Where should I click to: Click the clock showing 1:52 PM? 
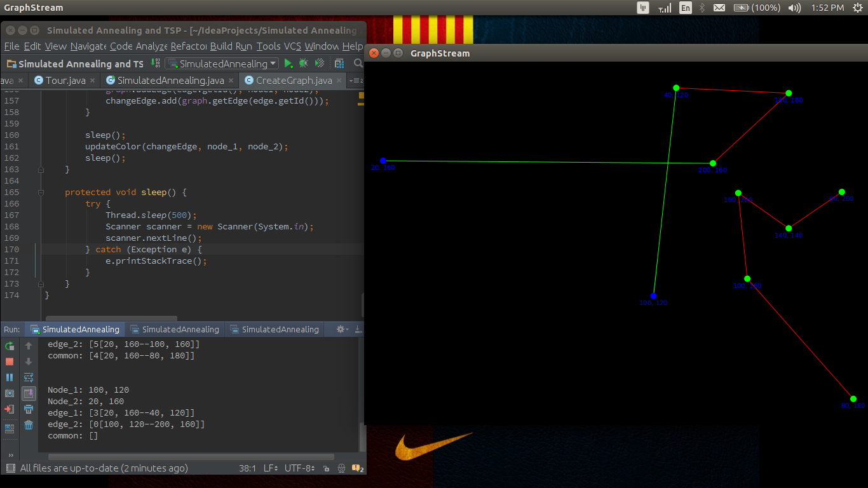tap(827, 8)
